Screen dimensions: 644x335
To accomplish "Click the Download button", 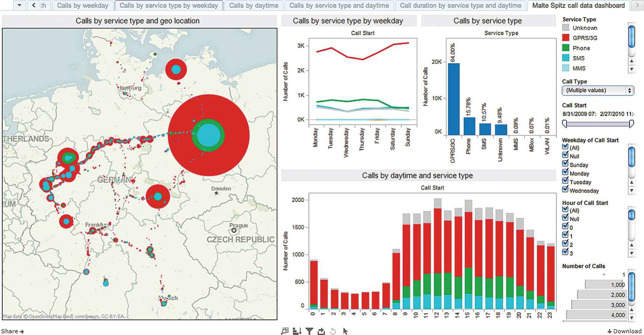I will click(x=624, y=331).
